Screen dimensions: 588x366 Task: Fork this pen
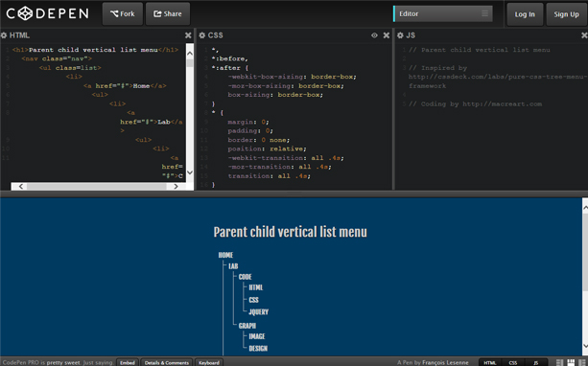pyautogui.click(x=123, y=13)
